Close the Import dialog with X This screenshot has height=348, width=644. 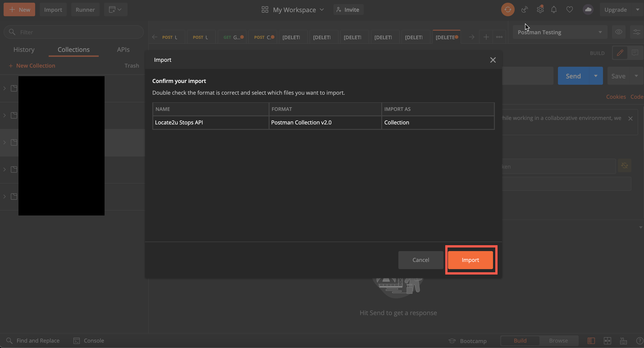(x=493, y=60)
